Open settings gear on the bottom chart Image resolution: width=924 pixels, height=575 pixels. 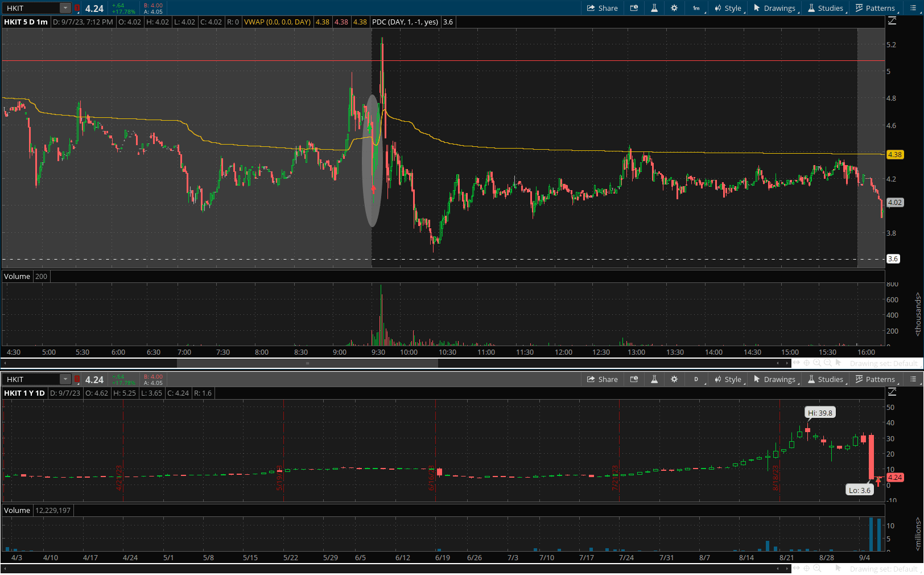[674, 379]
